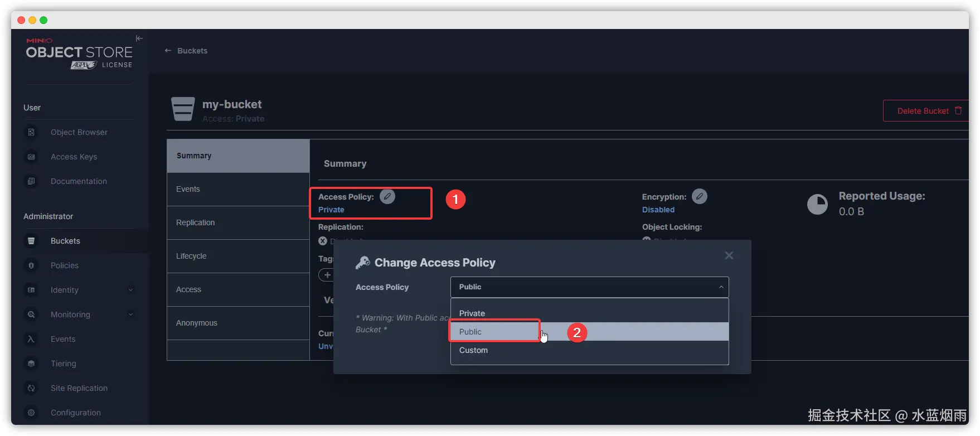
Task: Open Object Browser in sidebar
Action: pos(79,132)
